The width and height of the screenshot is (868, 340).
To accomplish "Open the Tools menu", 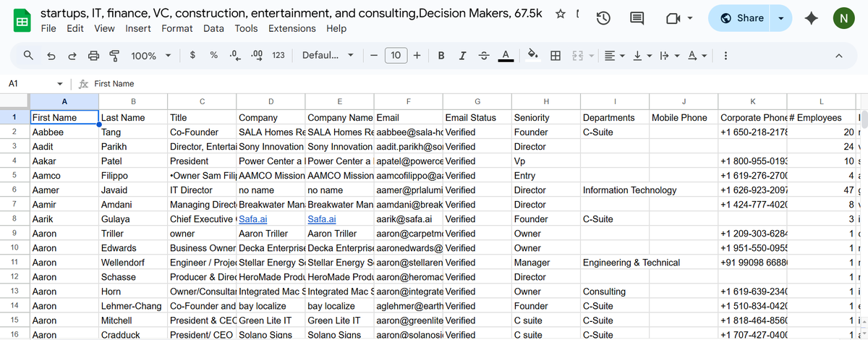I will (x=246, y=28).
